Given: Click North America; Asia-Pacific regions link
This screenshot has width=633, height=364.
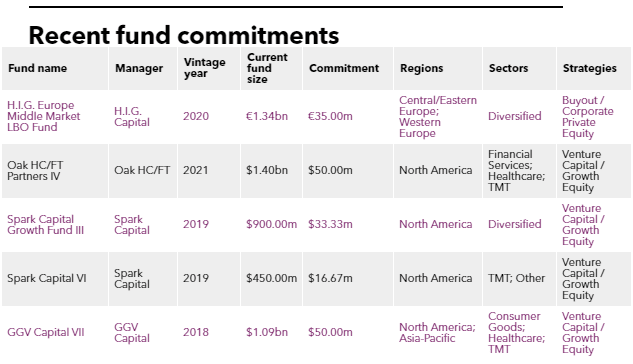Looking at the screenshot, I should 437,333.
